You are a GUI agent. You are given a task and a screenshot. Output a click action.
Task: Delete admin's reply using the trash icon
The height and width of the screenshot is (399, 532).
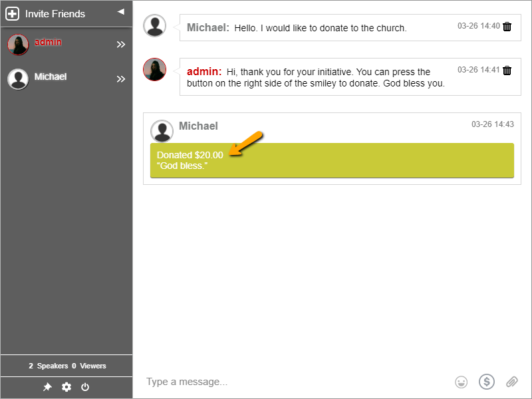(507, 70)
